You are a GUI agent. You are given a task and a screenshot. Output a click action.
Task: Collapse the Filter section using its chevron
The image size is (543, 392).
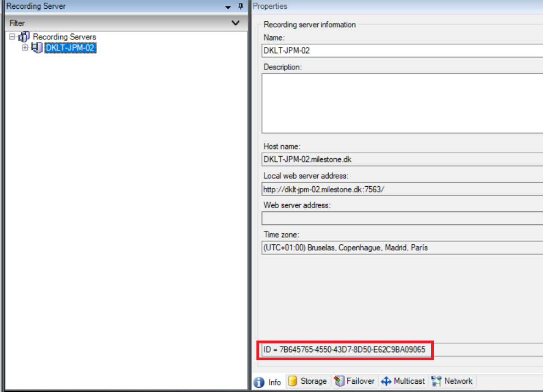[x=235, y=23]
